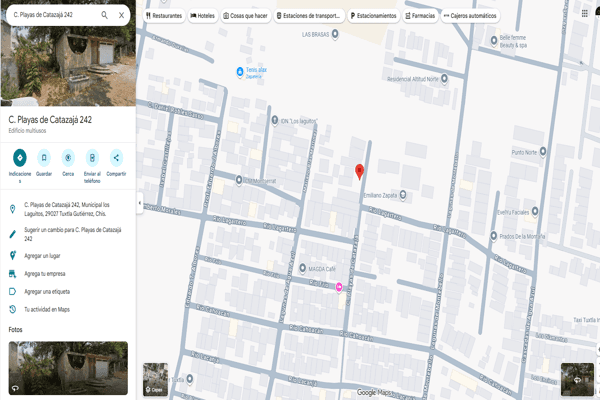This screenshot has width=600, height=400.
Task: Click the Guardar bookmark icon
Action: coord(44,157)
